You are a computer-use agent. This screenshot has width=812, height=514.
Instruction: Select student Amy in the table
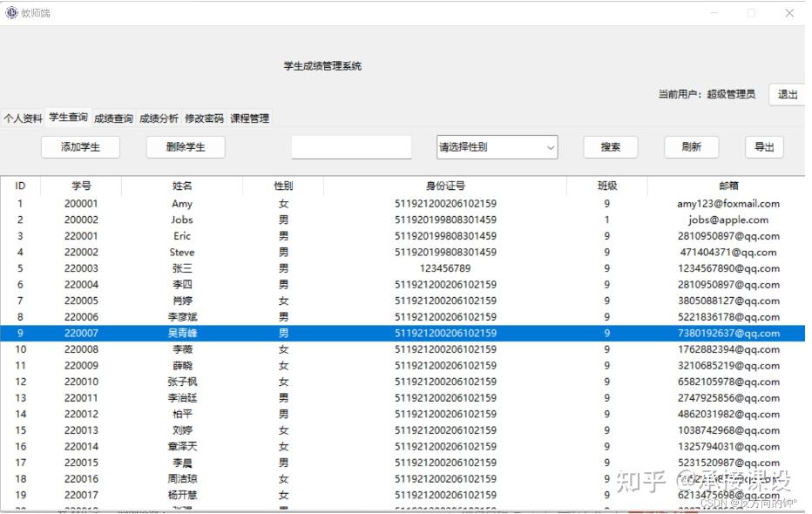coord(182,203)
